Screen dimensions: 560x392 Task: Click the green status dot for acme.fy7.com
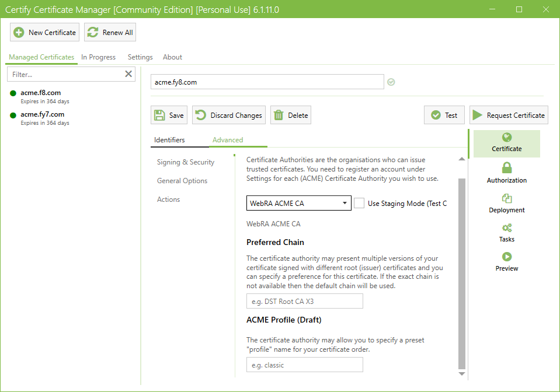click(x=13, y=116)
